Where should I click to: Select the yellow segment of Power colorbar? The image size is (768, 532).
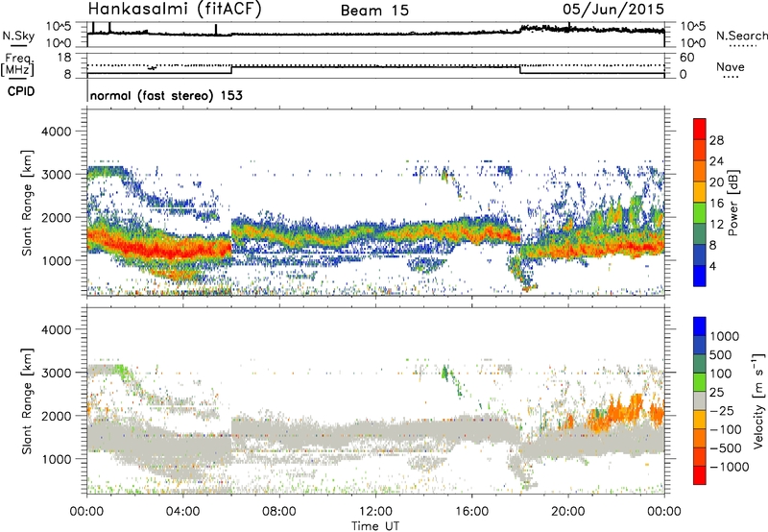[700, 191]
